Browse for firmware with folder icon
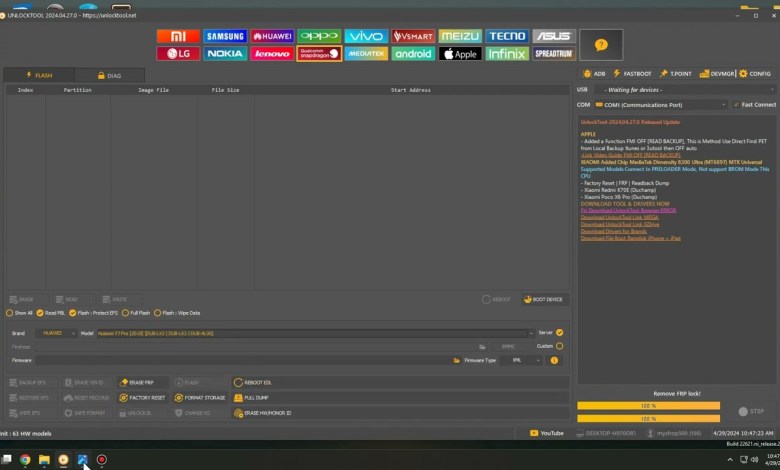This screenshot has height=470, width=780. pos(457,360)
